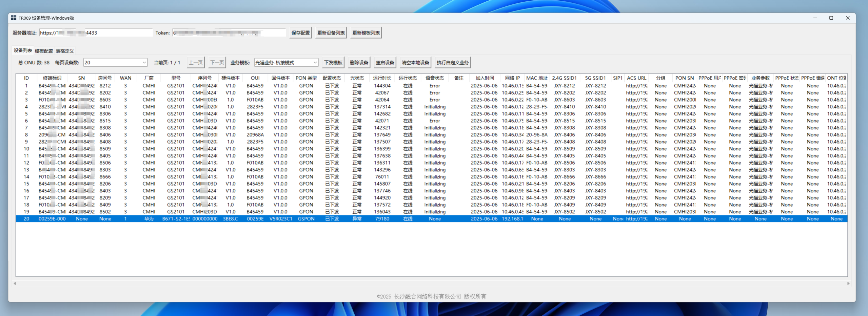Click the 重启设备 button
868x316 pixels.
pos(385,62)
